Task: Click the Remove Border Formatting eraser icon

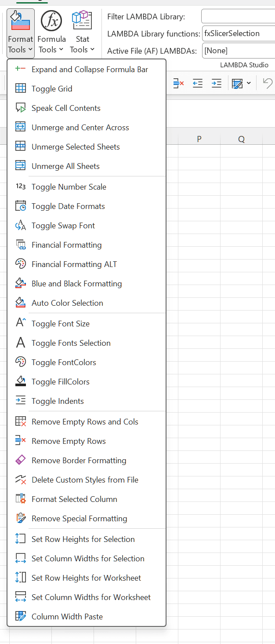Action: [21, 460]
